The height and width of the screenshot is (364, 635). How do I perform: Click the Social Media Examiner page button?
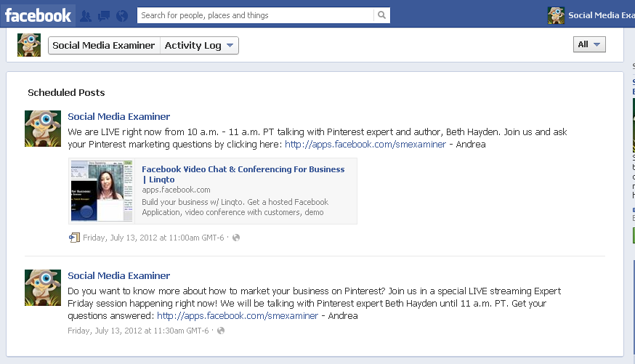[x=104, y=45]
